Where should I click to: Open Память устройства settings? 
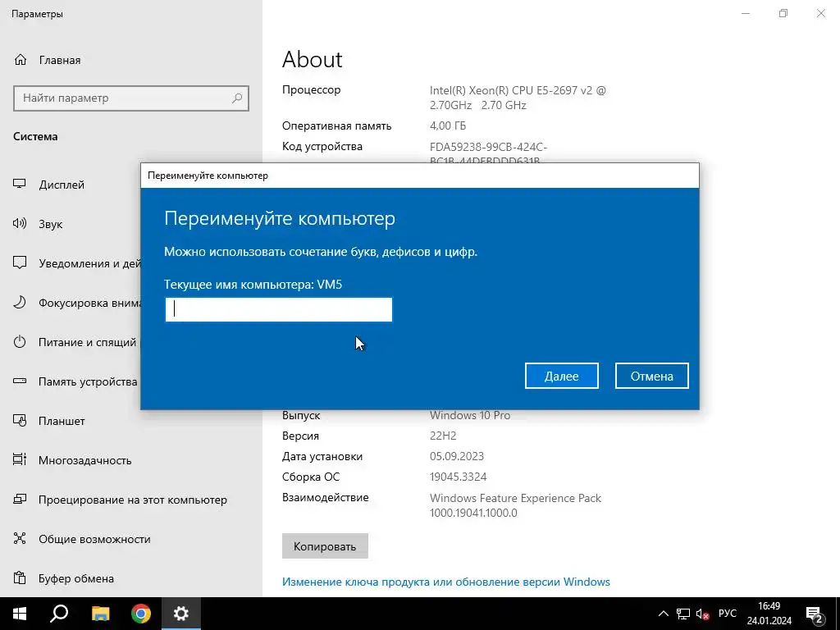(88, 382)
